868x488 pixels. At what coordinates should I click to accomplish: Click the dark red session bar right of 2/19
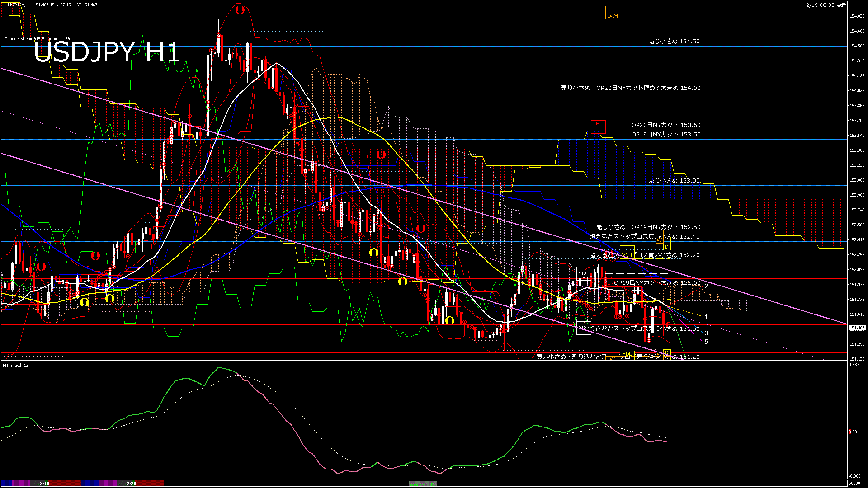(x=65, y=483)
